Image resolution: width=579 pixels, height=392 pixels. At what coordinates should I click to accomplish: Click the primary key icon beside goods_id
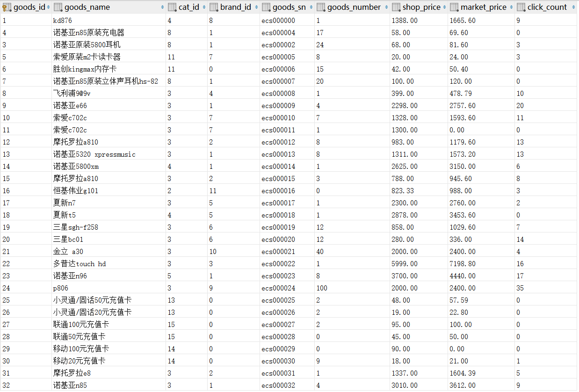tap(7, 7)
